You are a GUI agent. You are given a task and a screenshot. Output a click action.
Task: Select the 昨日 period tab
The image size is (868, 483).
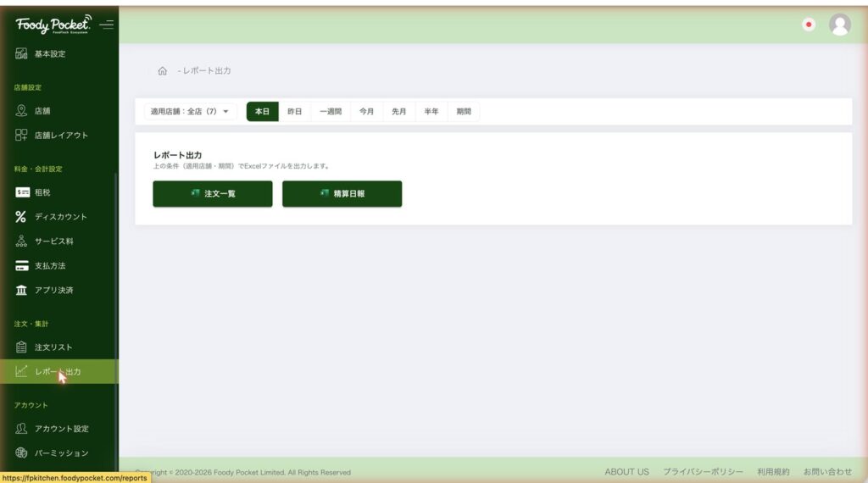[294, 111]
